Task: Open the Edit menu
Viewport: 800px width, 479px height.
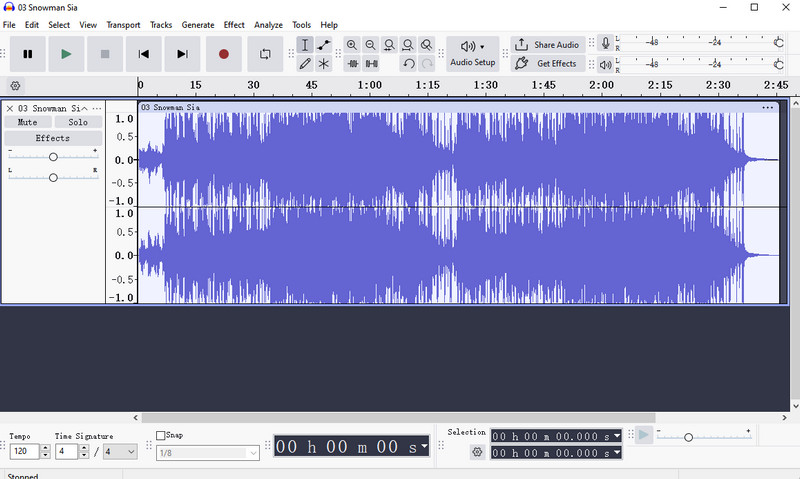Action: tap(32, 24)
